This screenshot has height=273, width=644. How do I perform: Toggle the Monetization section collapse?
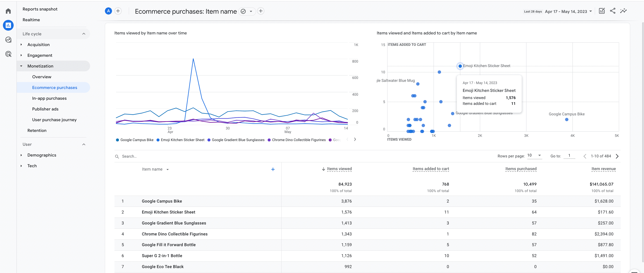(21, 66)
